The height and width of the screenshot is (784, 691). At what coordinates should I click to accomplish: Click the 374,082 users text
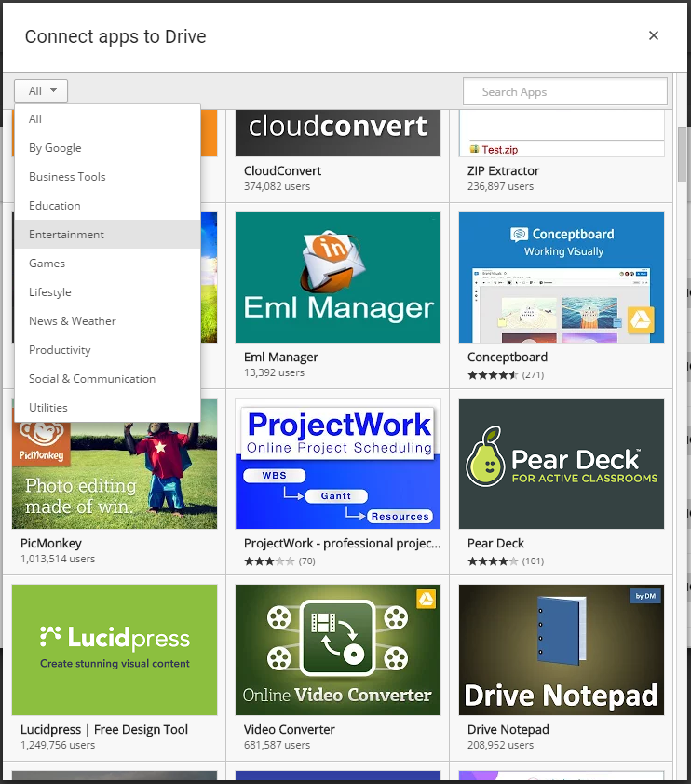click(x=277, y=186)
